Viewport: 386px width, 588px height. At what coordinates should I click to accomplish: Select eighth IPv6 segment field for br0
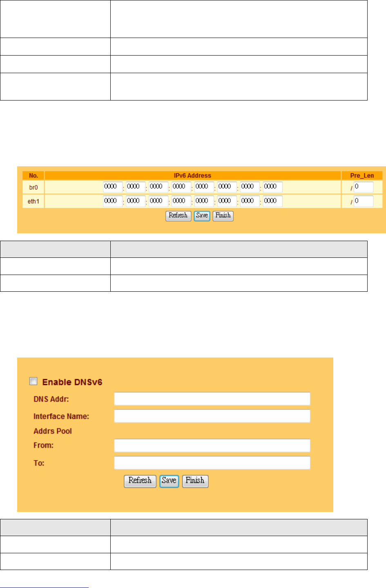273,187
